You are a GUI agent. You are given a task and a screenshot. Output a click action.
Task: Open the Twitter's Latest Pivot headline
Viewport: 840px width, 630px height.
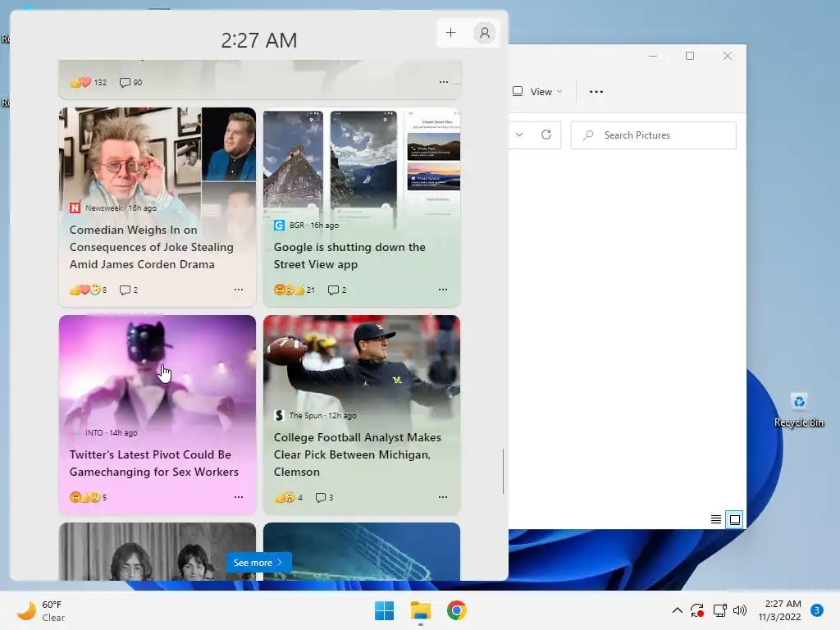[x=153, y=463]
